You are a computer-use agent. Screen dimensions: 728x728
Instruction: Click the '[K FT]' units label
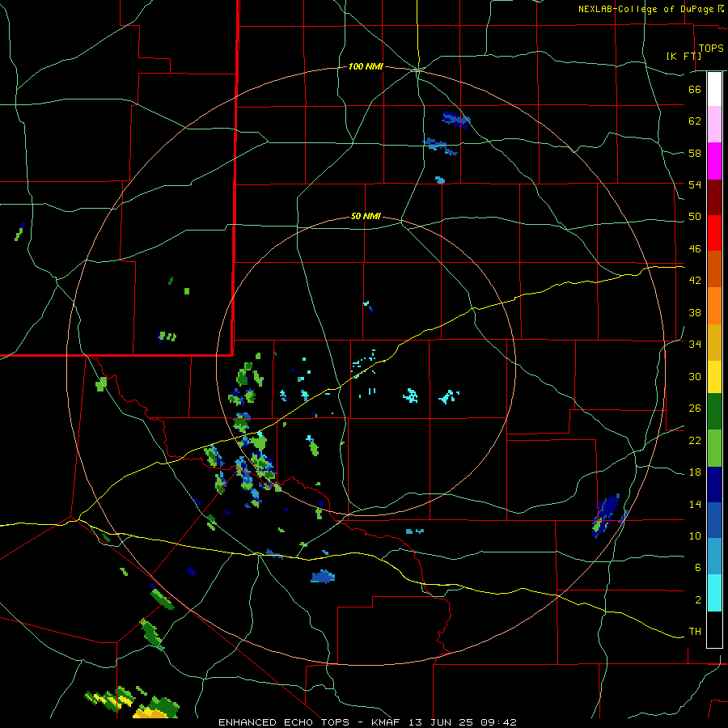(x=684, y=56)
